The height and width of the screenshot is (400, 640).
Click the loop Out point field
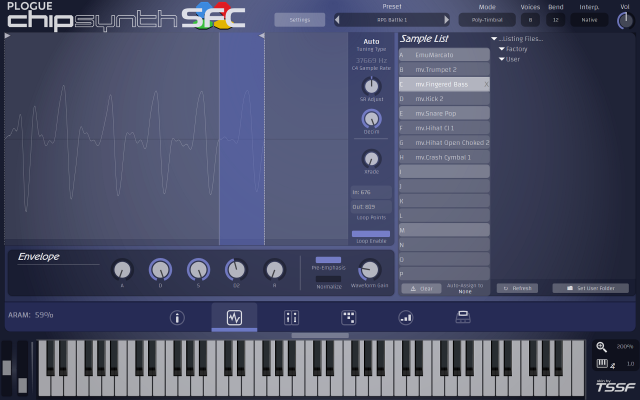coord(371,207)
